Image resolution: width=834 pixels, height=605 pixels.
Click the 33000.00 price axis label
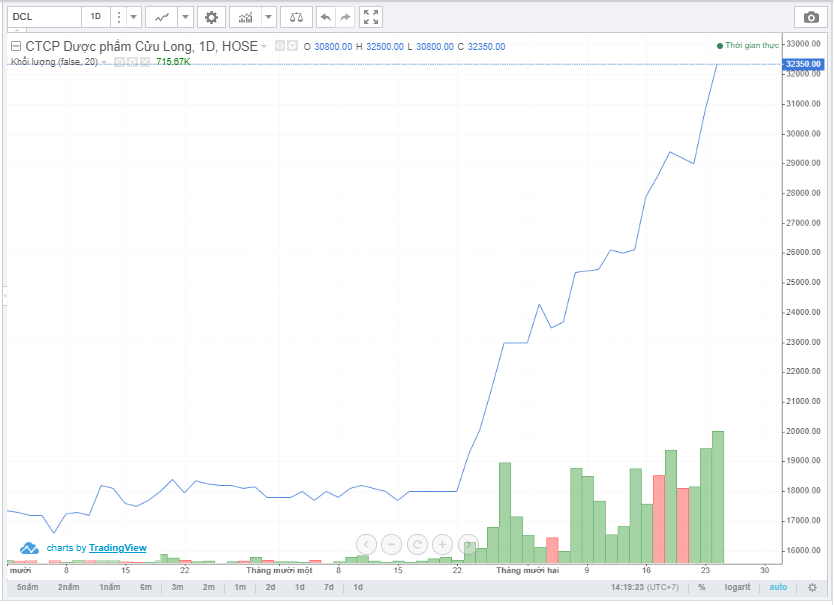pos(803,43)
